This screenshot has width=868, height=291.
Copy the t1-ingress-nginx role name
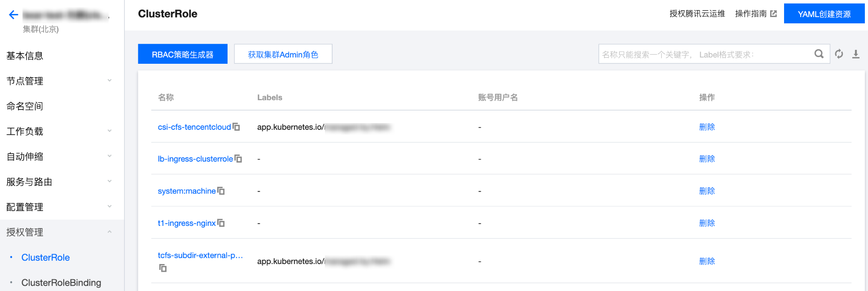click(221, 223)
